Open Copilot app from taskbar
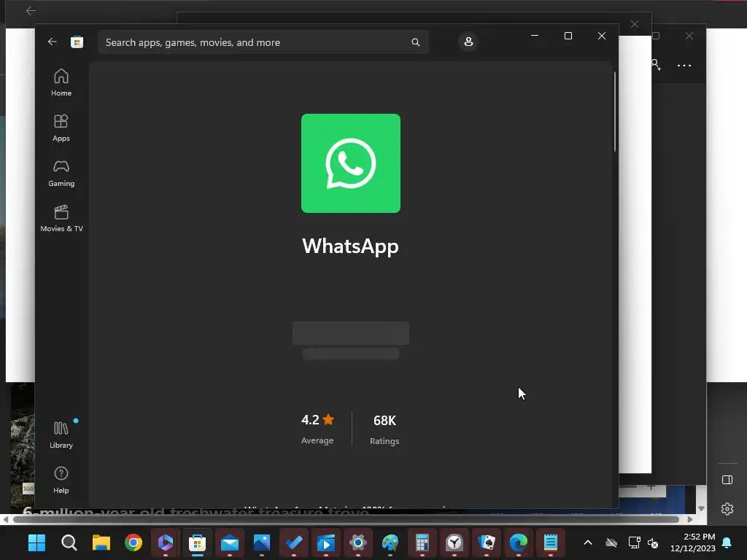 tap(166, 542)
